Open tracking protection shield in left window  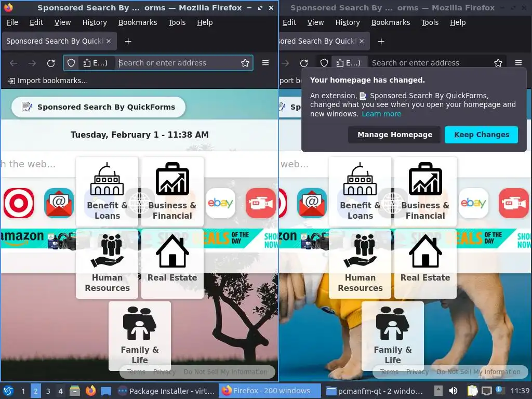coord(71,63)
